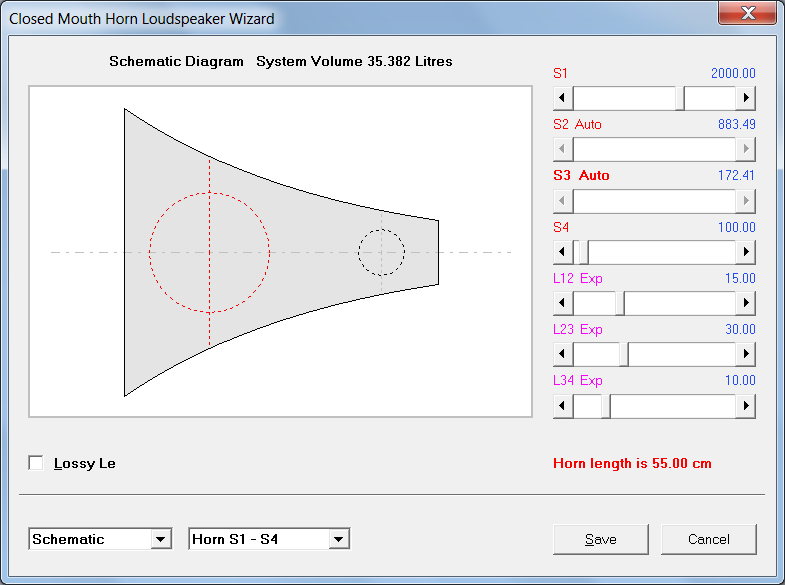This screenshot has height=585, width=785.
Task: Click the S1 label
Action: point(560,74)
